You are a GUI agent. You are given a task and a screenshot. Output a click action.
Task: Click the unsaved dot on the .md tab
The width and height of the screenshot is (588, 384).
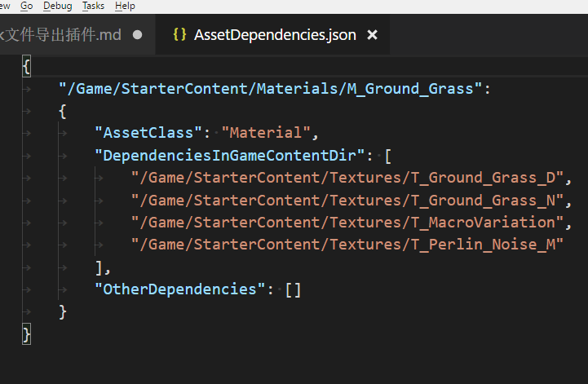(137, 35)
